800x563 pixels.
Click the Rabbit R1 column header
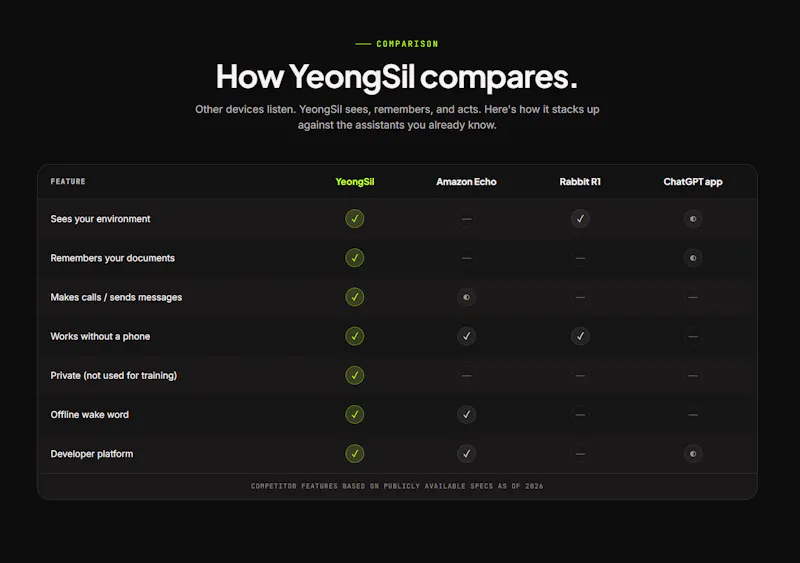click(x=580, y=182)
